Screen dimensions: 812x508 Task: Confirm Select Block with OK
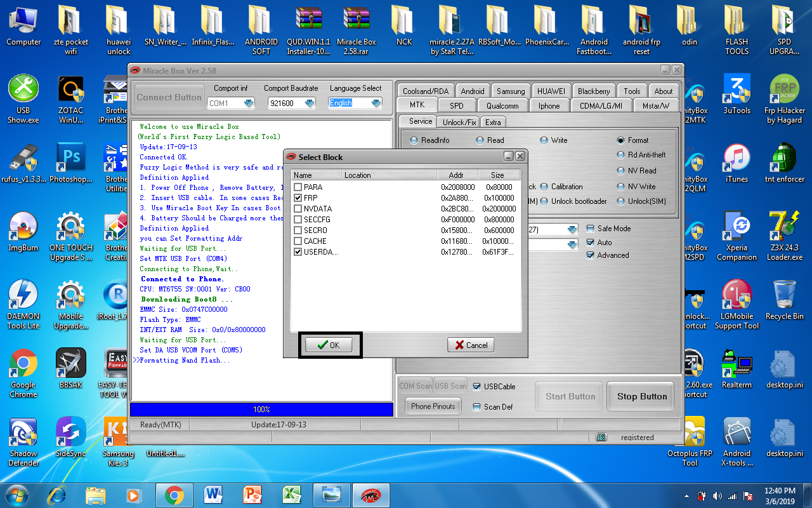(329, 345)
